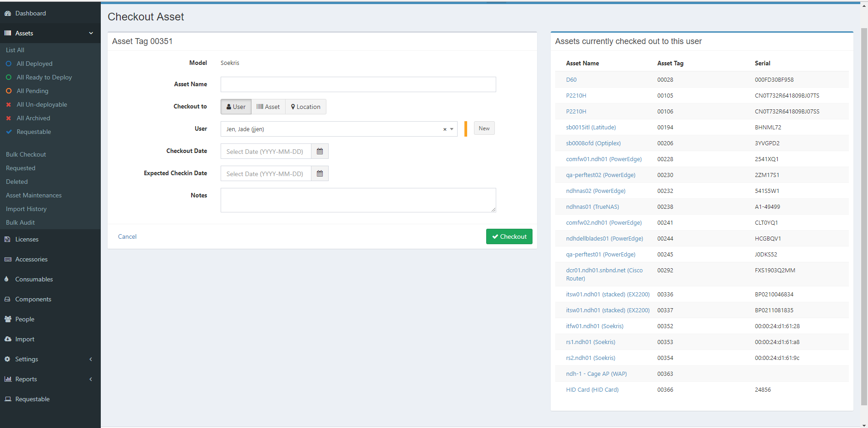Select the People section icon
The image size is (868, 428).
pos(8,319)
